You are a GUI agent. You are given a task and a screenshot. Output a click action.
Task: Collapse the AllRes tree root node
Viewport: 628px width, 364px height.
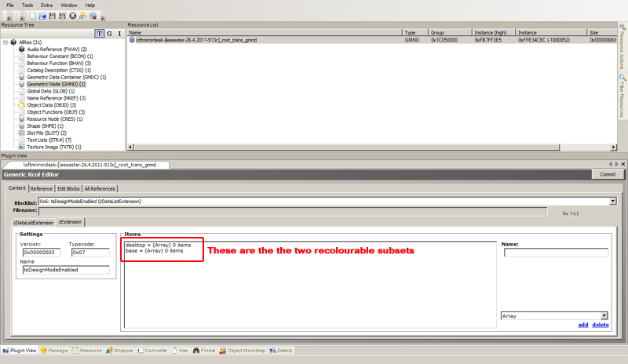pyautogui.click(x=5, y=42)
